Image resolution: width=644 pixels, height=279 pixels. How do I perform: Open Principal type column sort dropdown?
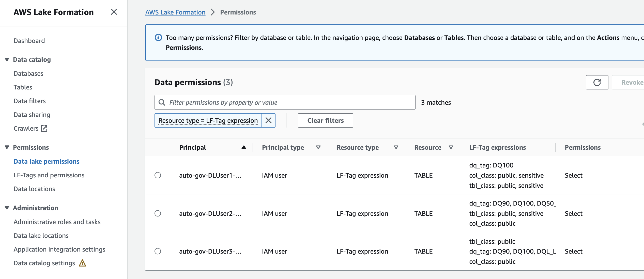click(318, 147)
